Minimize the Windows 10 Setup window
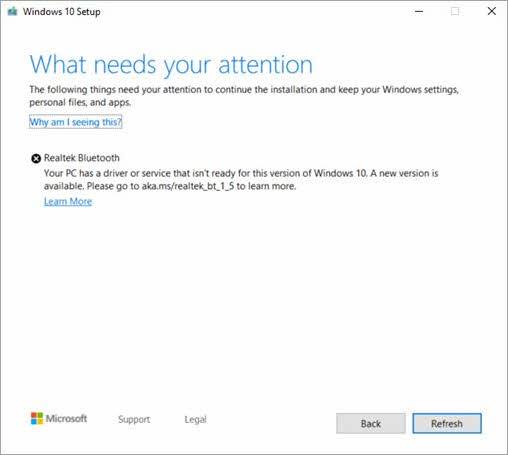This screenshot has width=508, height=455. coord(419,11)
